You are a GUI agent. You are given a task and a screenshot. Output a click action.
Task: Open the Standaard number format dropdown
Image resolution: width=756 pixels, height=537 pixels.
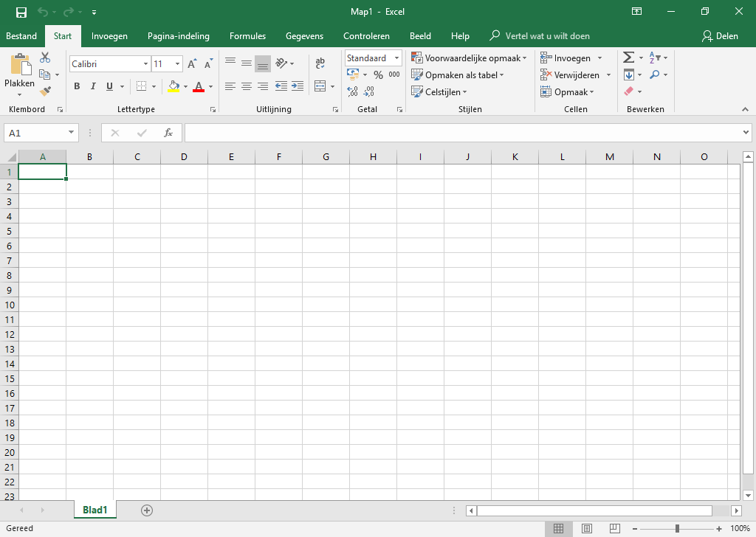(396, 58)
